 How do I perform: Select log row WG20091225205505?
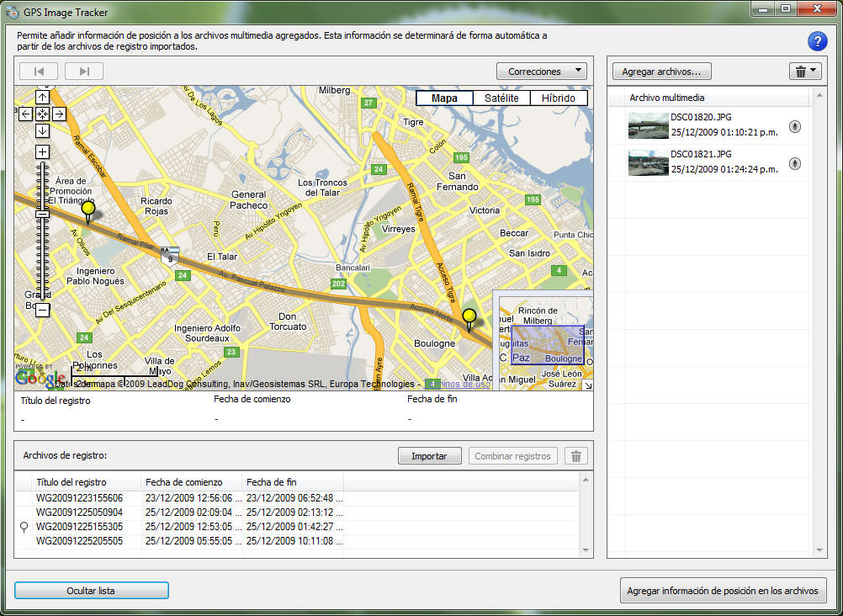[296, 540]
